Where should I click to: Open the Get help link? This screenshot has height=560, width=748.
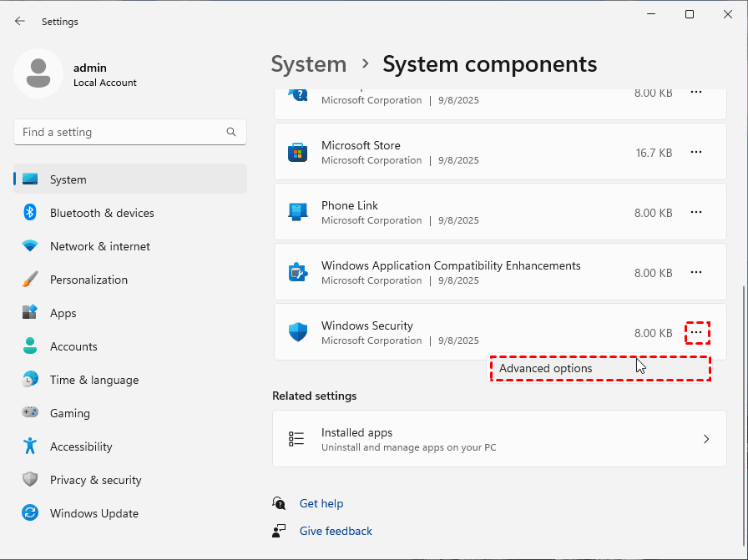pyautogui.click(x=321, y=503)
